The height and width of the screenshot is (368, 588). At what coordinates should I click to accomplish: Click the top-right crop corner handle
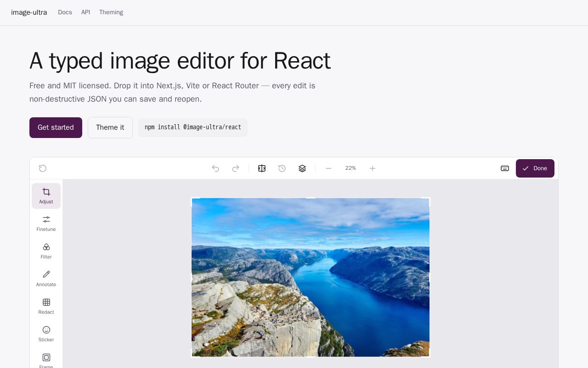pyautogui.click(x=429, y=198)
